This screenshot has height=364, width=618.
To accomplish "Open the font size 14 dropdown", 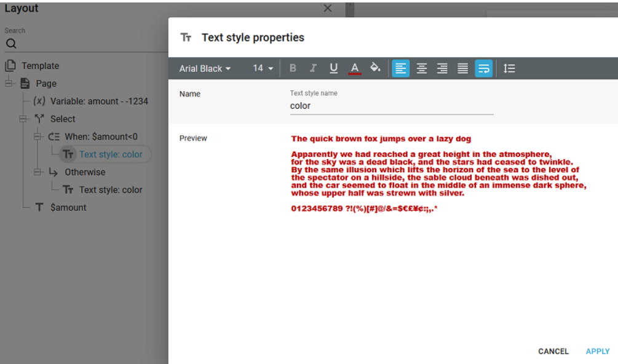I will (263, 68).
